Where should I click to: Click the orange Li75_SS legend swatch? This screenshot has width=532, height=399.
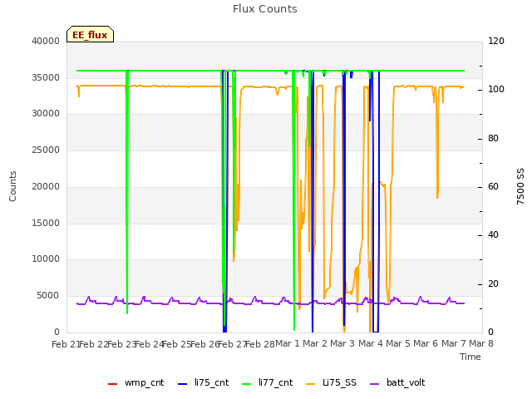310,384
